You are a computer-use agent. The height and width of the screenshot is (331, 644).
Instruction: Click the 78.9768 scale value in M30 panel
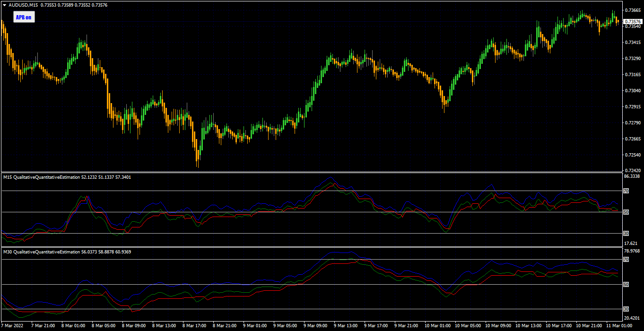coord(632,251)
